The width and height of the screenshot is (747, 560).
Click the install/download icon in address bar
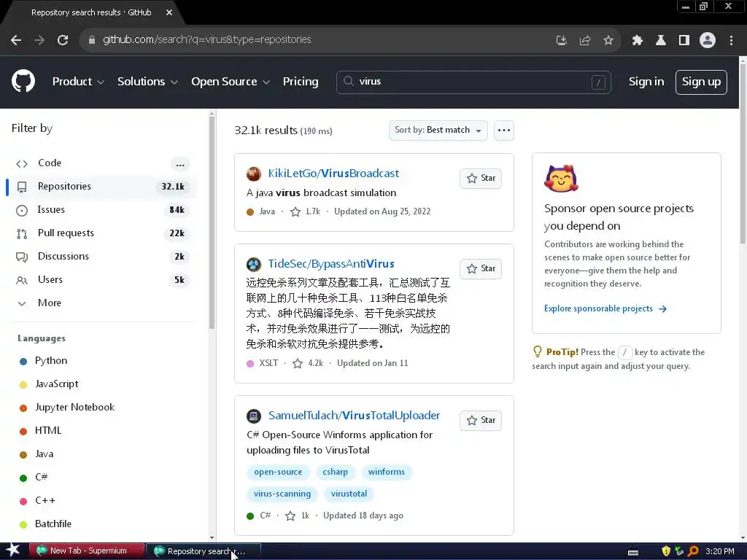click(562, 41)
